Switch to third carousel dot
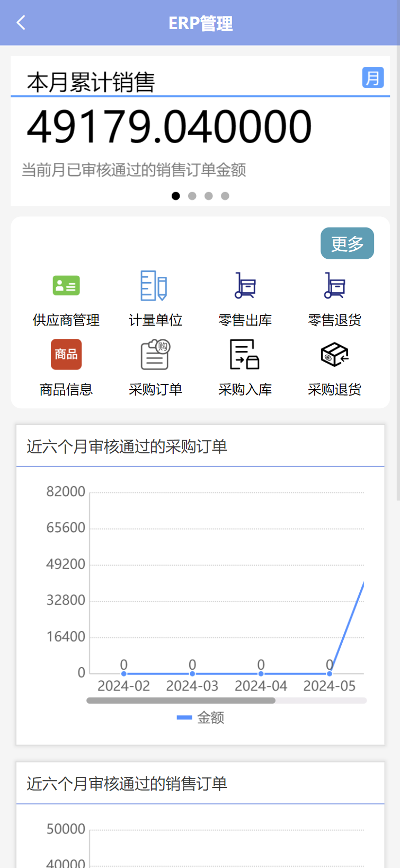Image resolution: width=400 pixels, height=868 pixels. 209,196
